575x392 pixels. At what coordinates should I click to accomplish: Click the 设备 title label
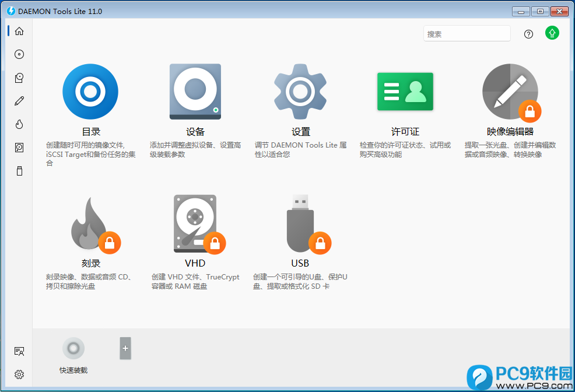195,131
